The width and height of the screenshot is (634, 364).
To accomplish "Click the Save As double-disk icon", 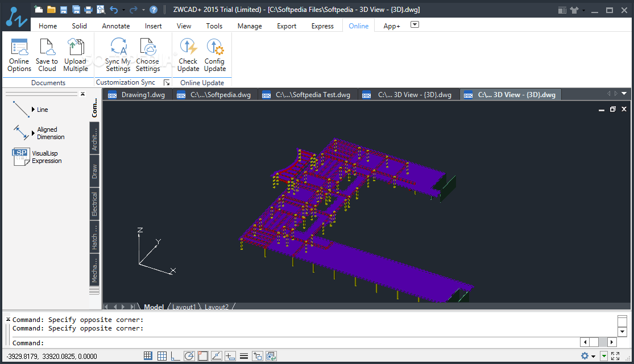I will [76, 10].
